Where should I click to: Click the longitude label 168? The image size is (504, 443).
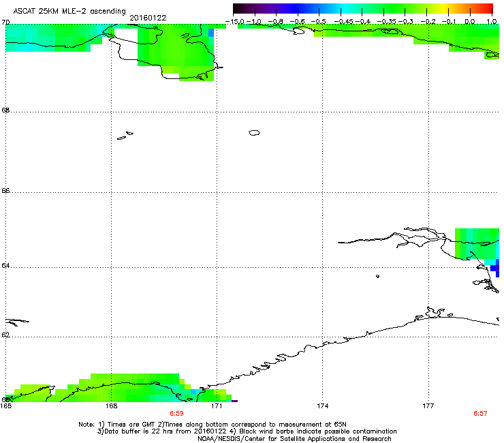[x=111, y=406]
